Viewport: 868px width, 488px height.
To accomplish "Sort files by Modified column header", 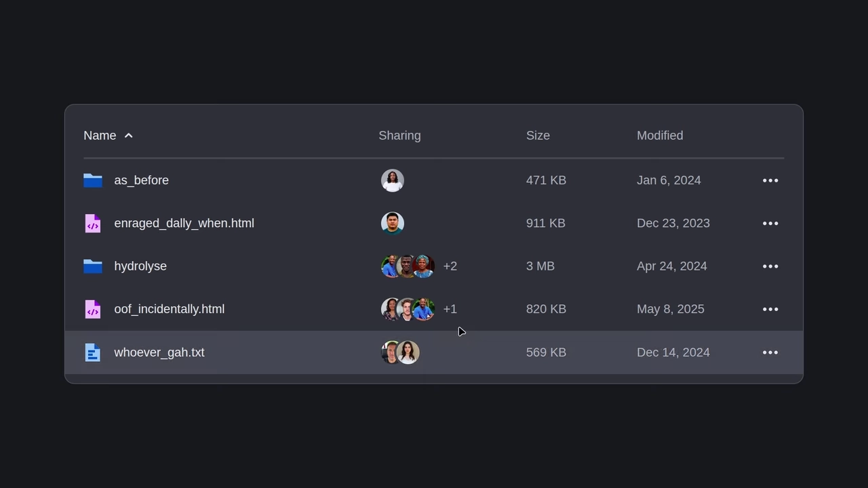I will tap(660, 136).
